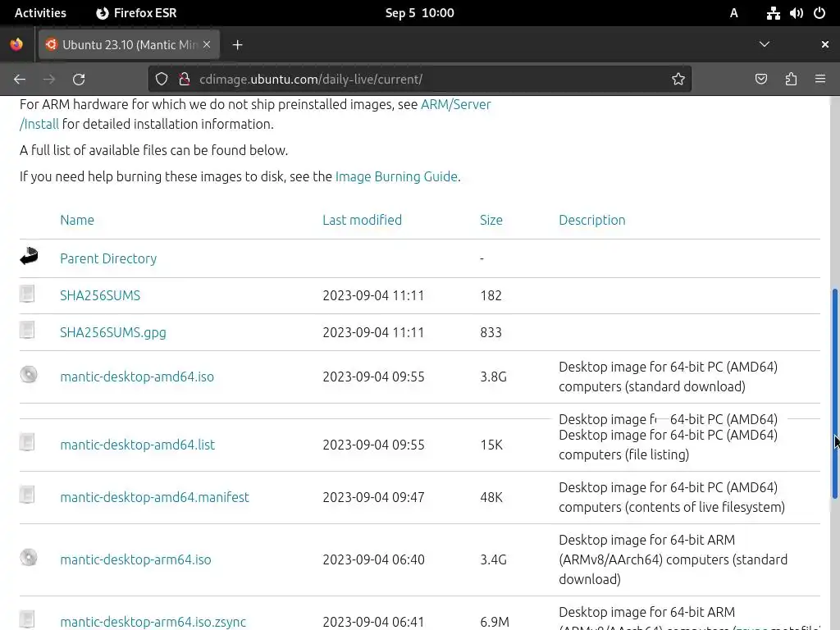The width and height of the screenshot is (840, 630).
Task: Go back to the previous page
Action: (x=20, y=80)
